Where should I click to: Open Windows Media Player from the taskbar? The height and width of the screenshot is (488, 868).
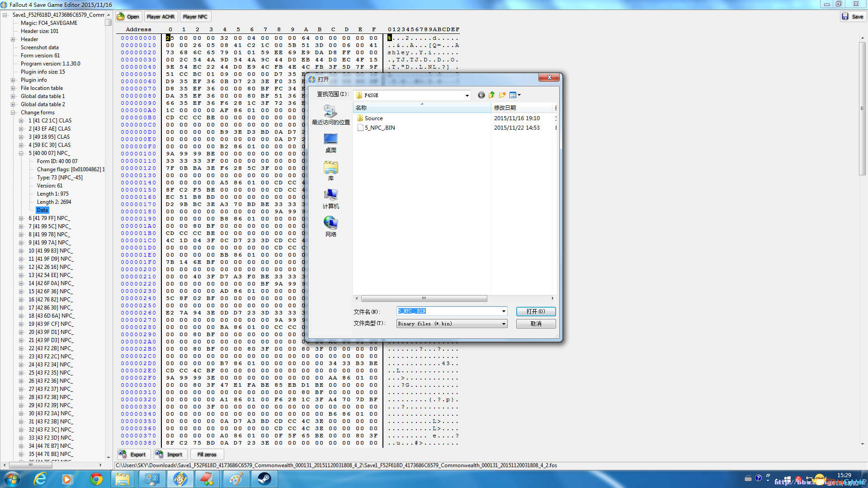(x=67, y=479)
